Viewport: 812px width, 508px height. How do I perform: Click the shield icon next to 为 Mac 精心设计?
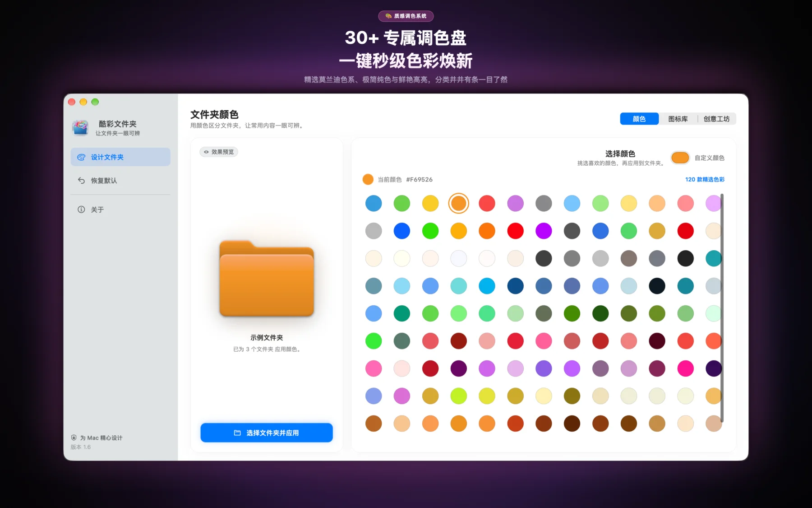[x=74, y=438]
